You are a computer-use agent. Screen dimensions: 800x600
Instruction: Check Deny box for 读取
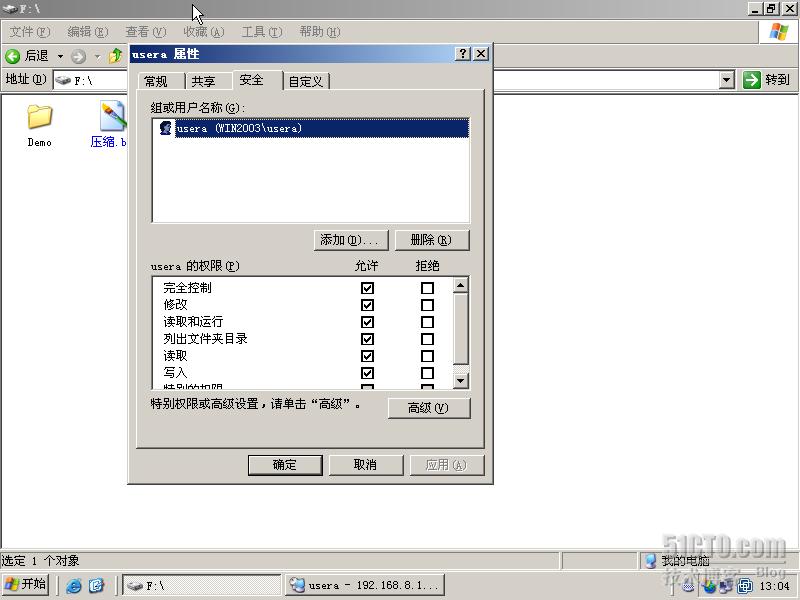point(428,356)
